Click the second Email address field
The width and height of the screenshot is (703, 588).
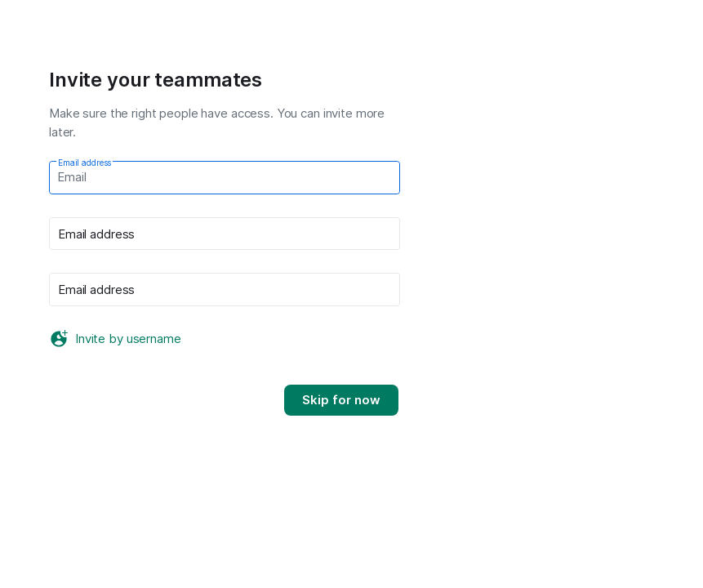coord(224,234)
